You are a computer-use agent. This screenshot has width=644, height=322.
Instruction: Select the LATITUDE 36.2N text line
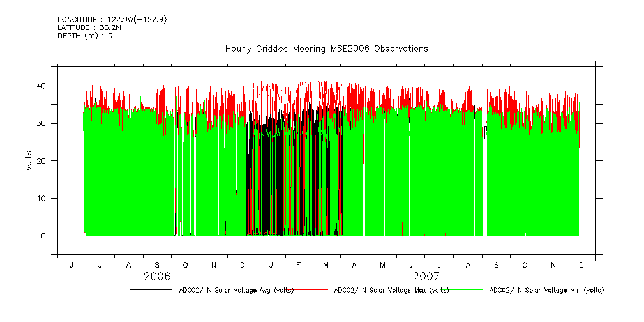click(x=87, y=27)
